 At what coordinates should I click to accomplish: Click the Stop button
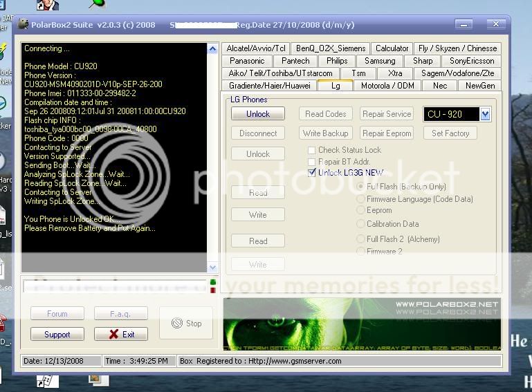(x=186, y=323)
